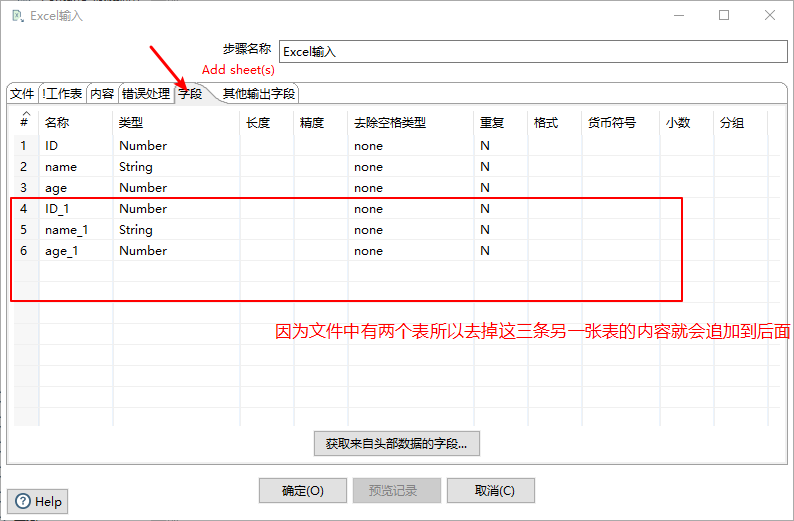Click the N repeat cell in ID row
The width and height of the screenshot is (794, 521).
(x=501, y=146)
